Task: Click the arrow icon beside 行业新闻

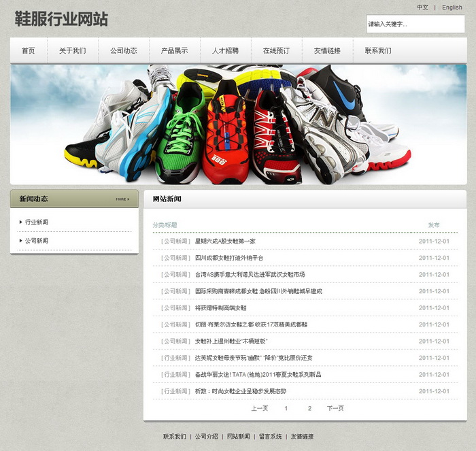Action: coord(20,222)
